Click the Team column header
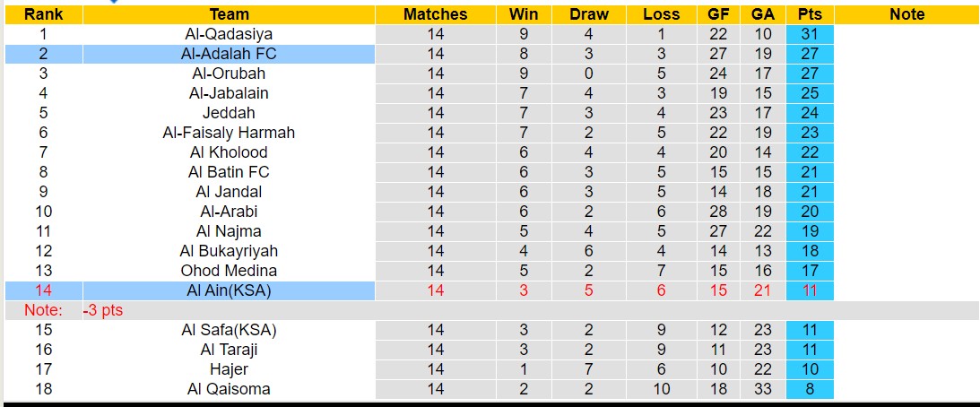The width and height of the screenshot is (980, 407). pyautogui.click(x=229, y=14)
